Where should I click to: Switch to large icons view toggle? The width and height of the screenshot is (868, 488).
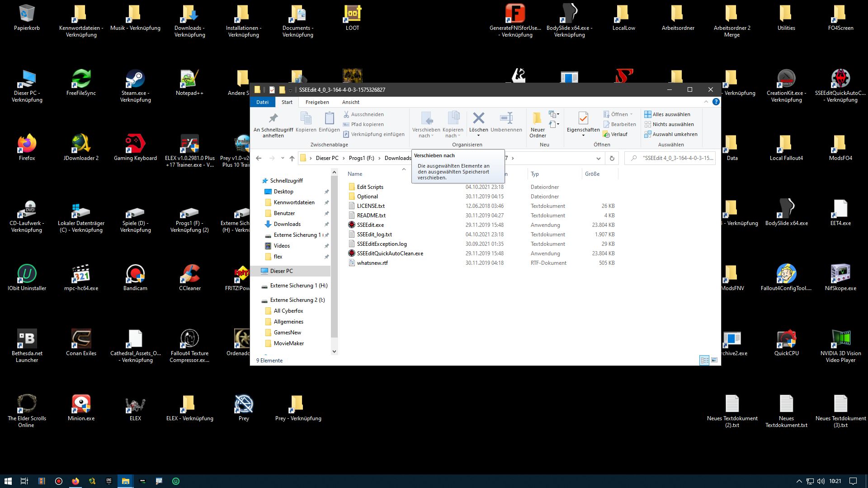tap(714, 360)
